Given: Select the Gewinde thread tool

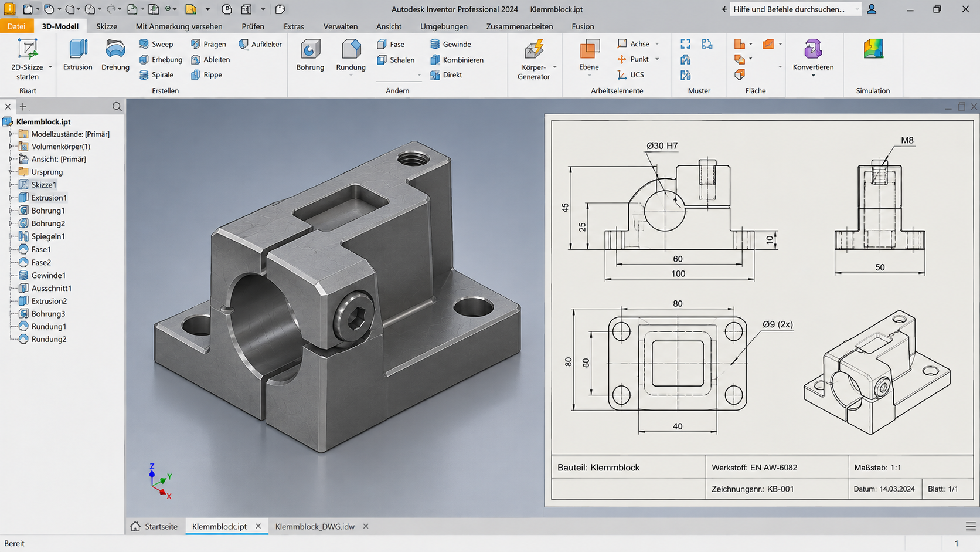Looking at the screenshot, I should [x=450, y=44].
